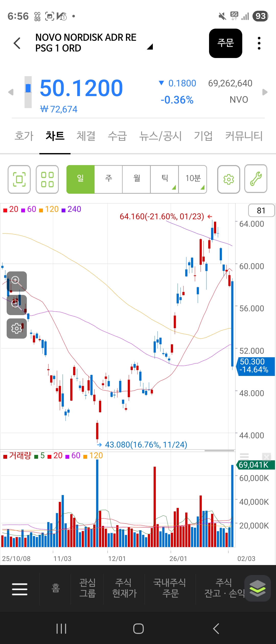The image size is (276, 644).
Task: Tap the NVO ticker symbol
Action: tap(239, 100)
